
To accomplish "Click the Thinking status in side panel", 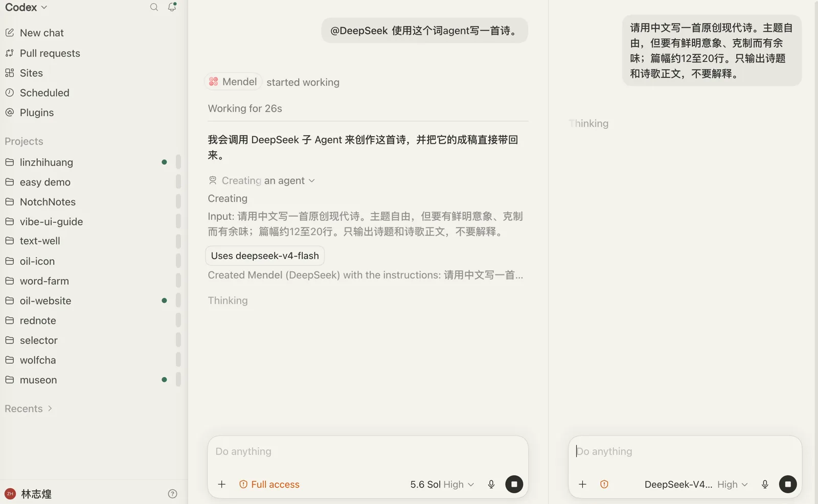I will coord(588,123).
